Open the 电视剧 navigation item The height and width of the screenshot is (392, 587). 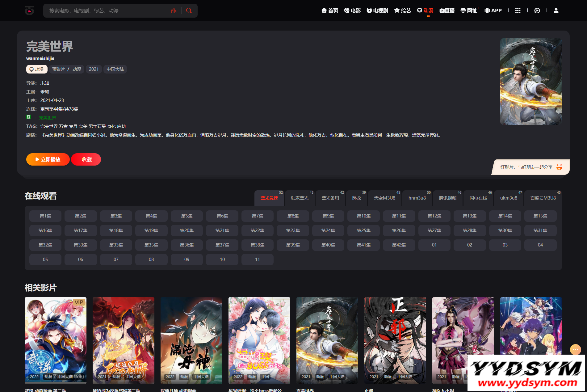pyautogui.click(x=377, y=11)
